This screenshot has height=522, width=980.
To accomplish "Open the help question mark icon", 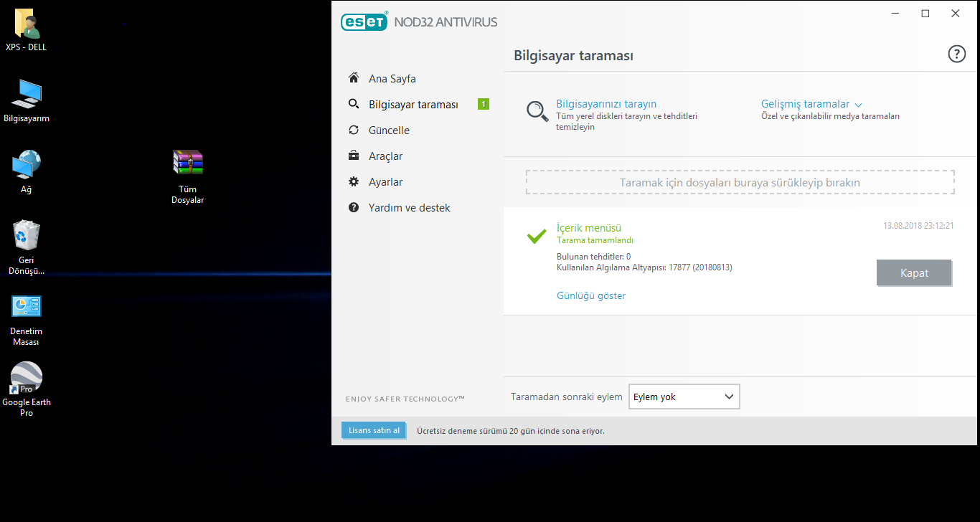I will pos(956,54).
